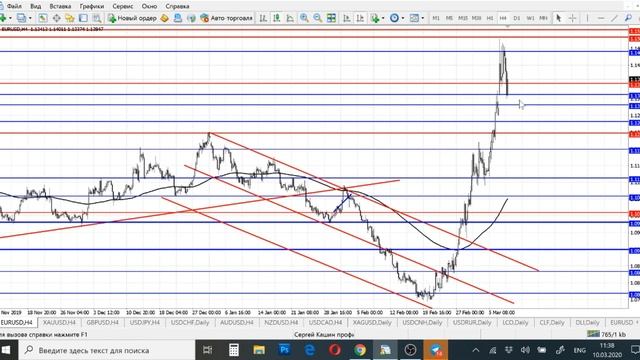Open the Окно menu
The width and height of the screenshot is (640, 360).
(x=149, y=7)
